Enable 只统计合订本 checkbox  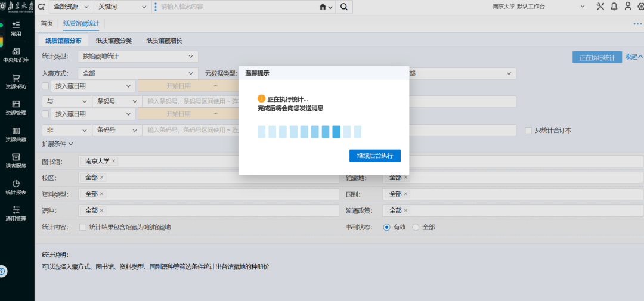point(528,130)
